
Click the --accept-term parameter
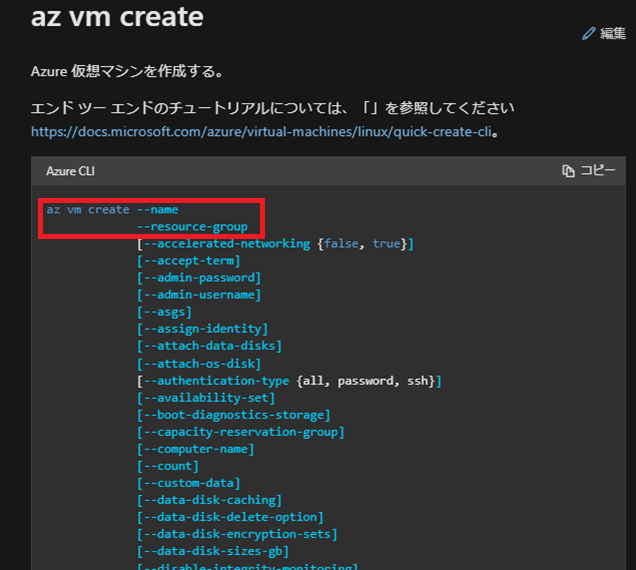click(189, 261)
